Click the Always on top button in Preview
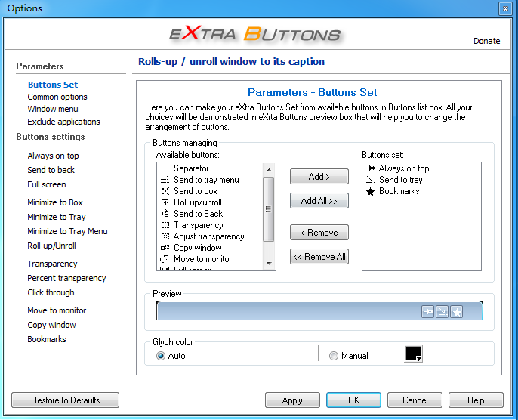The width and height of the screenshot is (518, 420). pyautogui.click(x=428, y=312)
